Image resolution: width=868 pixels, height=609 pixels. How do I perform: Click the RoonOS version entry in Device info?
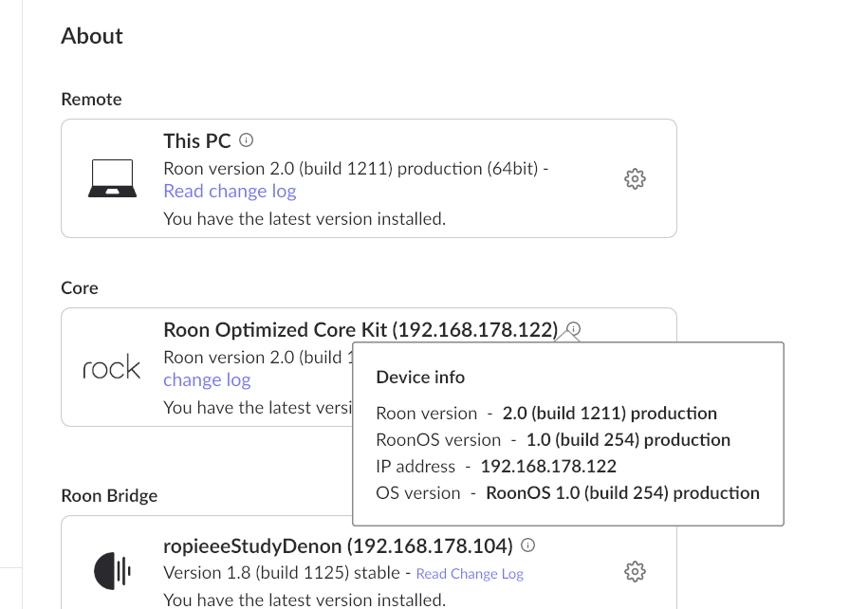tap(553, 439)
